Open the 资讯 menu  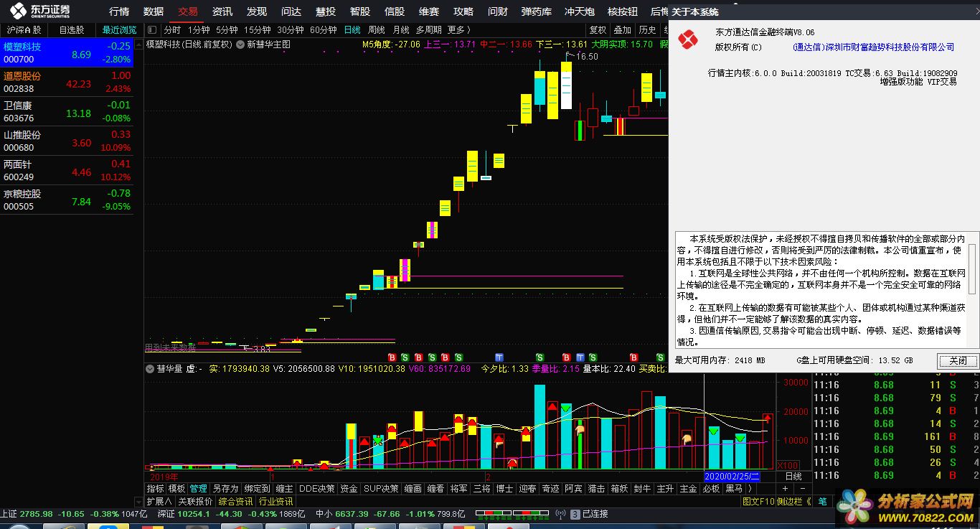[x=222, y=11]
